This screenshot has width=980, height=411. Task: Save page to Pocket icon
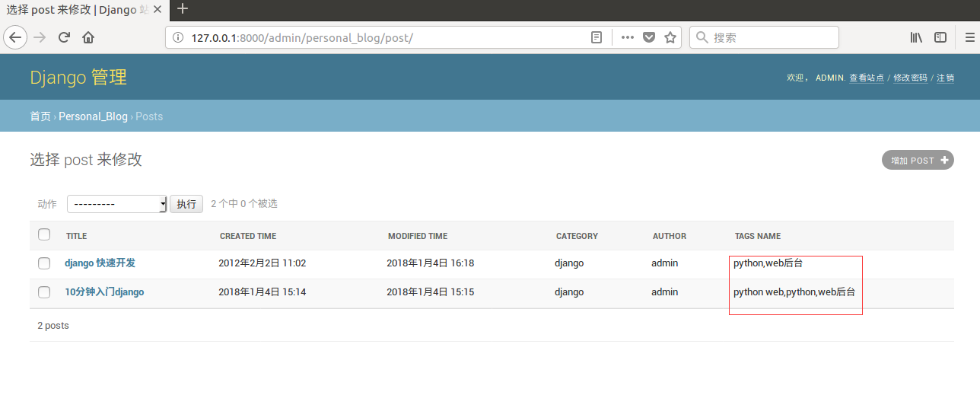(649, 37)
